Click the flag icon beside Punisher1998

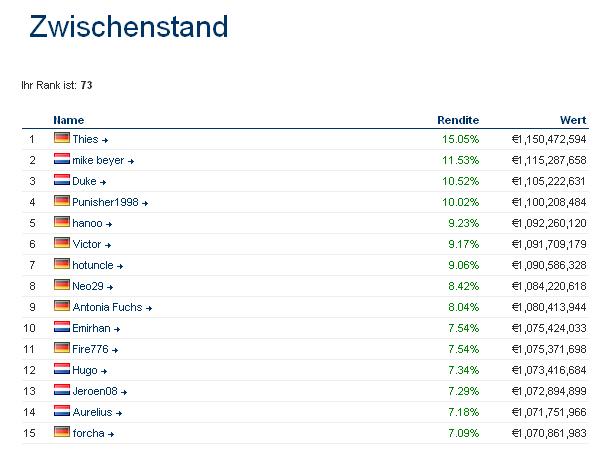[x=61, y=202]
